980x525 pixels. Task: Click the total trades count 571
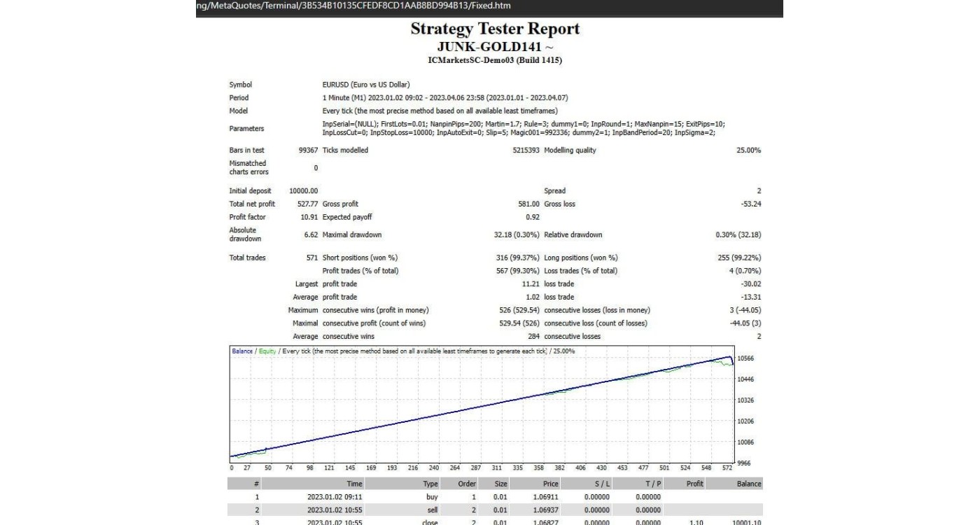311,258
